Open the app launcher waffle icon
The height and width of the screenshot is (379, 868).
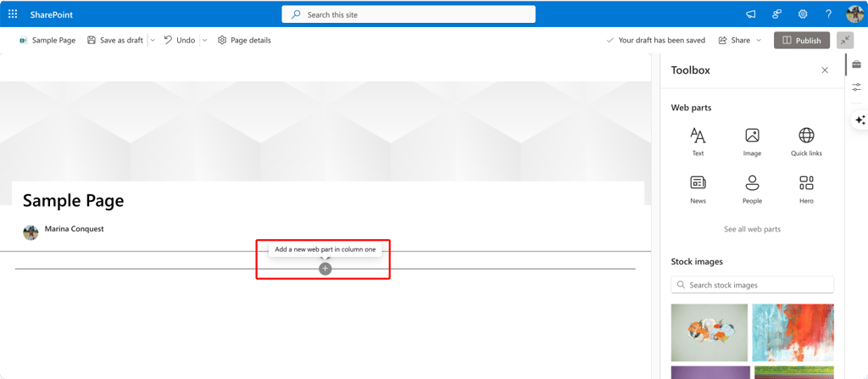tap(13, 14)
